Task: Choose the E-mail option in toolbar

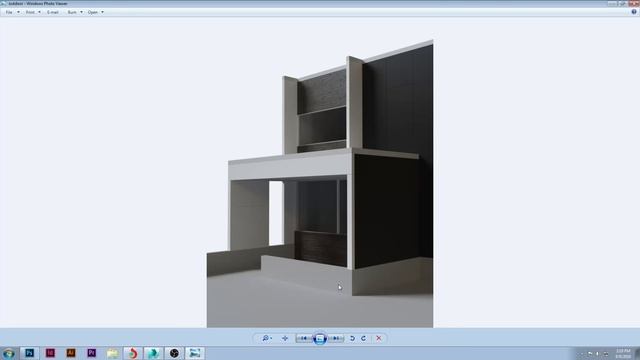Action: click(53, 12)
